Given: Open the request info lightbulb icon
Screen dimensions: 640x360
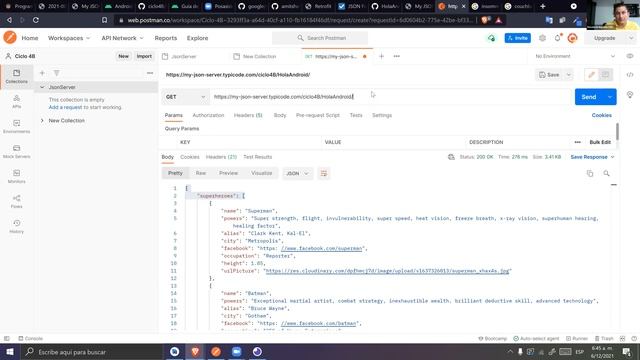Looking at the screenshot, I should tap(630, 95).
